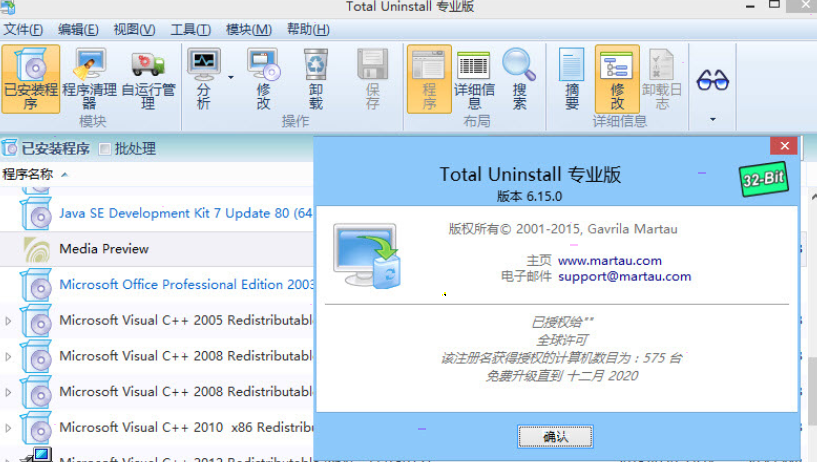Sort by 程序名称 column header
The width and height of the screenshot is (817, 462).
click(28, 174)
